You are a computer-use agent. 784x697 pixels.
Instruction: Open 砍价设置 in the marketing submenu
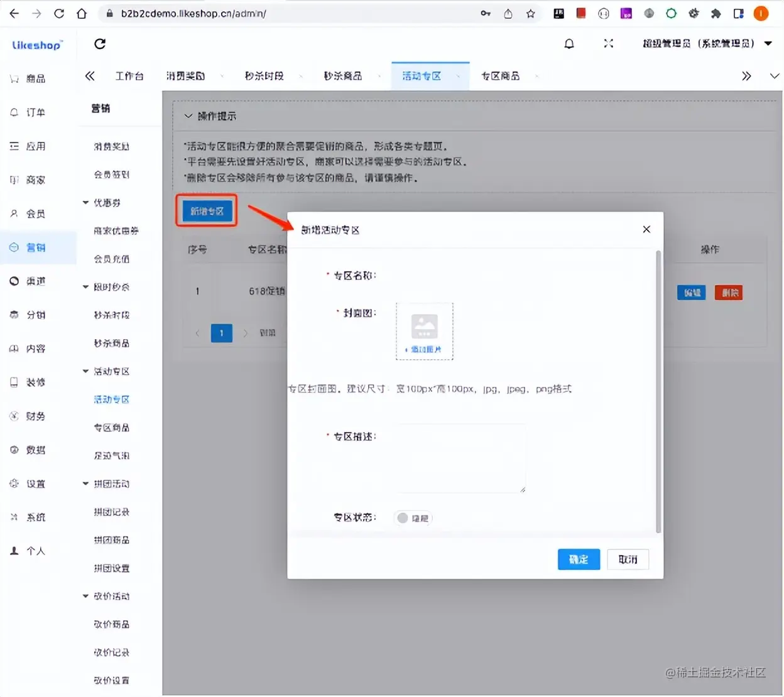(x=112, y=681)
